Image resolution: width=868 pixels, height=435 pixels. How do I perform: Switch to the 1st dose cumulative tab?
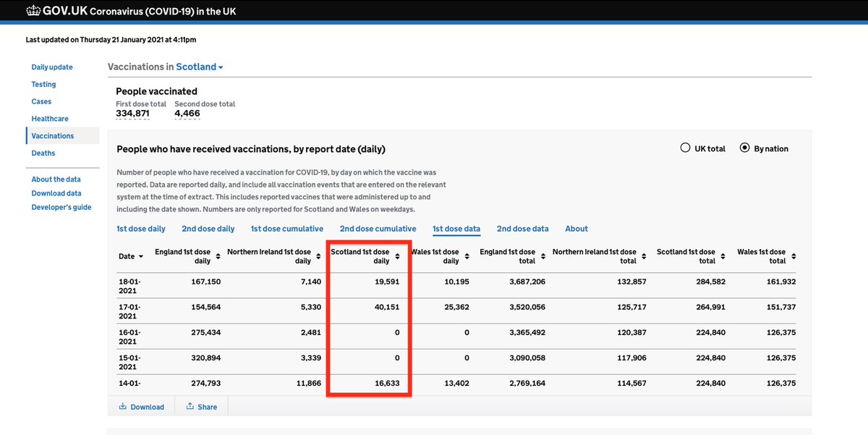pos(287,229)
